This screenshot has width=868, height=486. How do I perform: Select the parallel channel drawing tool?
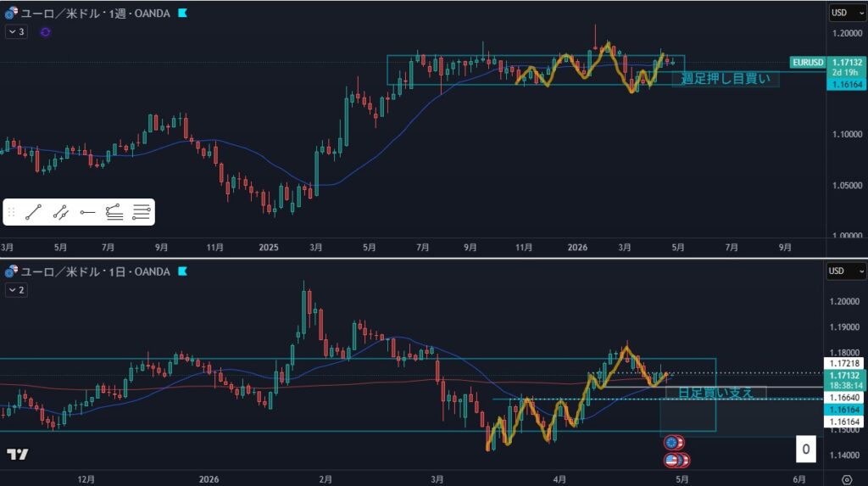point(60,212)
